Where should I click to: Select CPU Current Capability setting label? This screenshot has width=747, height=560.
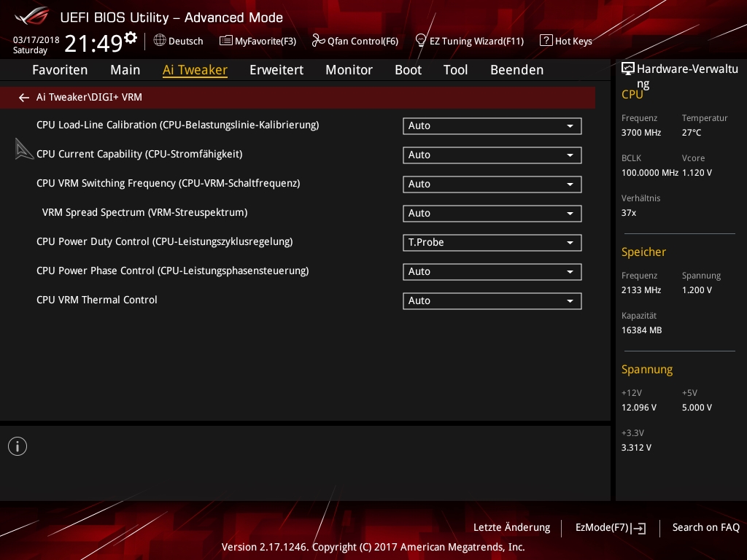139,155
